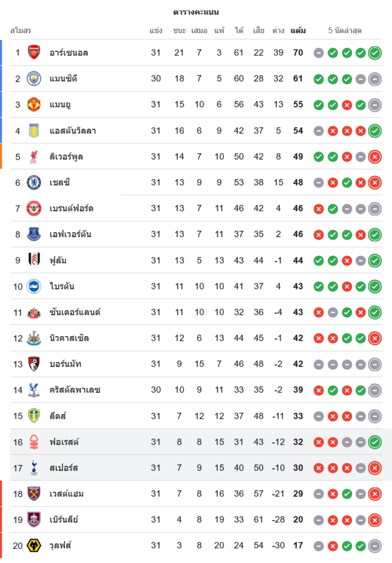Open the เอฟเวอร์ตัน team page
This screenshot has width=392, height=563.
pyautogui.click(x=70, y=234)
